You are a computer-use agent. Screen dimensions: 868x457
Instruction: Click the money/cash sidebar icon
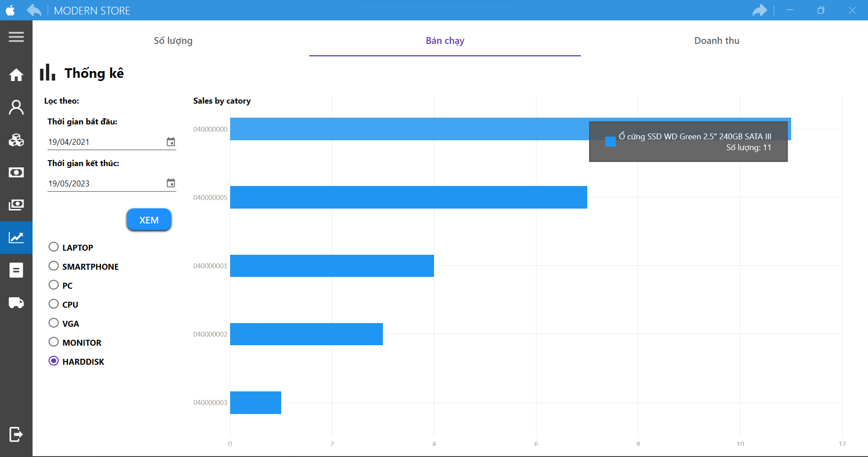coord(16,172)
